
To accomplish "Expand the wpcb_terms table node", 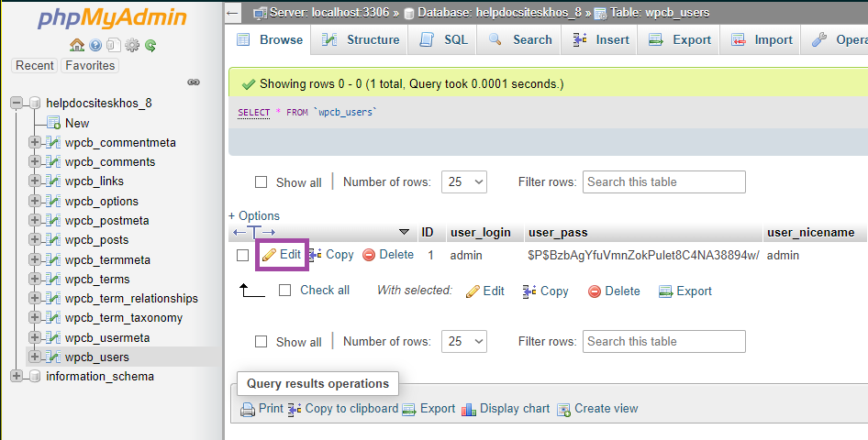I will click(x=34, y=280).
